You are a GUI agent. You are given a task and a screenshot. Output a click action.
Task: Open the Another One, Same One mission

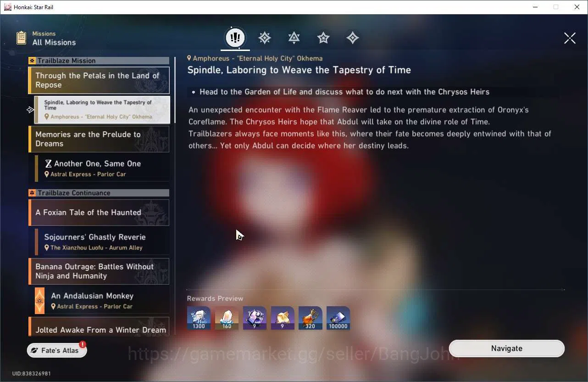(x=102, y=169)
